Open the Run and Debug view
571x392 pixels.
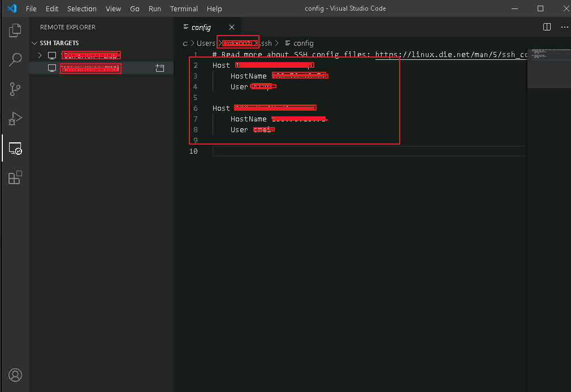tap(15, 119)
